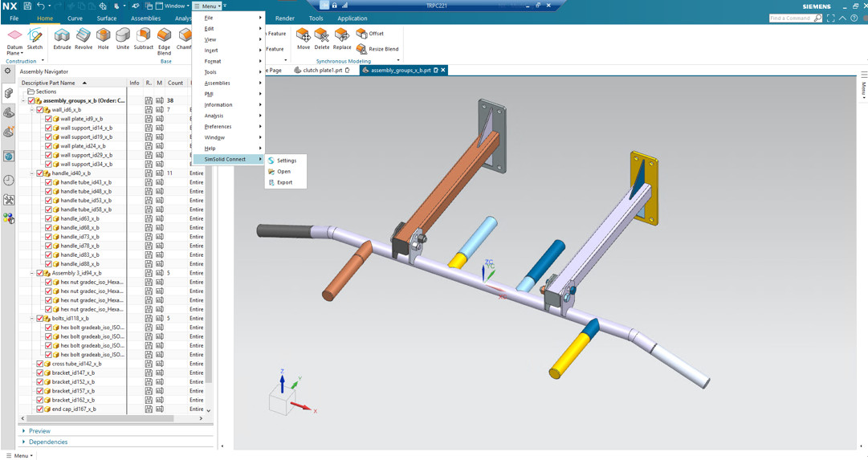Choose Export from SimSolid Connect submenu

[284, 182]
